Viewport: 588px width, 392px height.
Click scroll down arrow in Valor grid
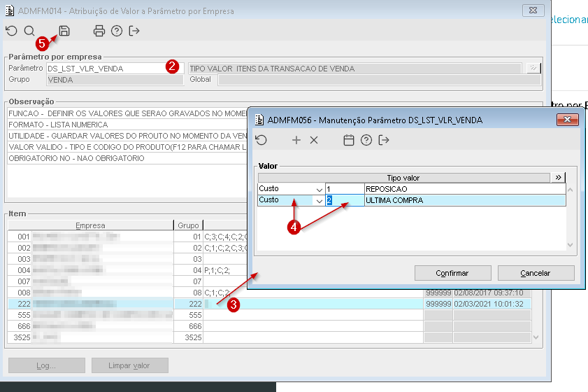pyautogui.click(x=571, y=245)
